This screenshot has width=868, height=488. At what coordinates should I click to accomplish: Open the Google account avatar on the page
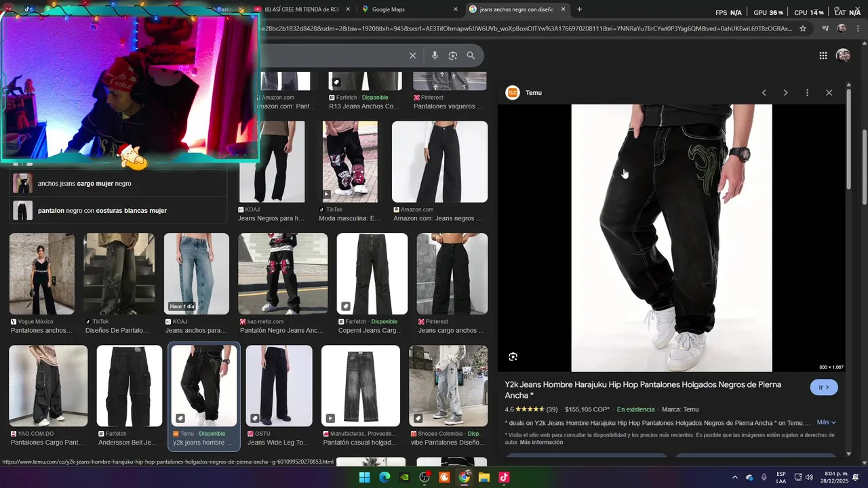click(x=843, y=56)
